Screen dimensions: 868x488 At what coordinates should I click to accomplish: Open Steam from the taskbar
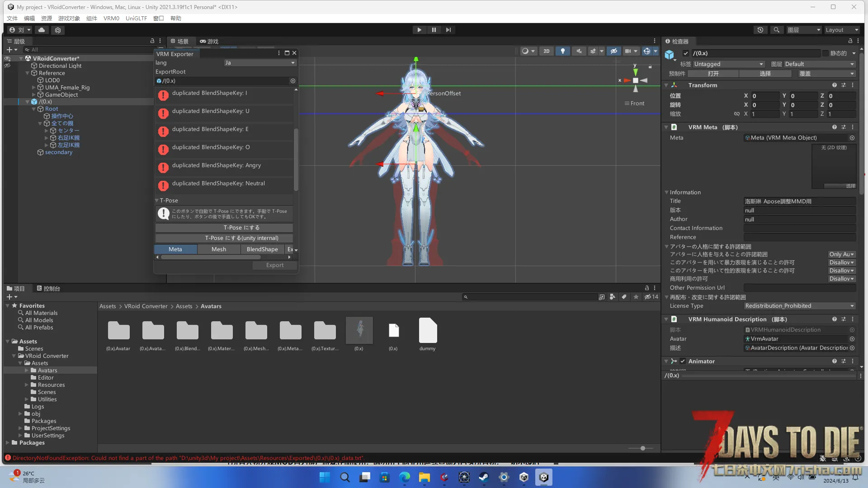pyautogui.click(x=484, y=477)
